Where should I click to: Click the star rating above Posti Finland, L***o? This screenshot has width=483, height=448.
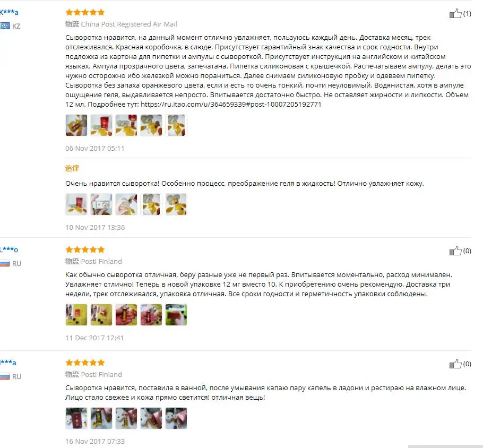(x=85, y=249)
